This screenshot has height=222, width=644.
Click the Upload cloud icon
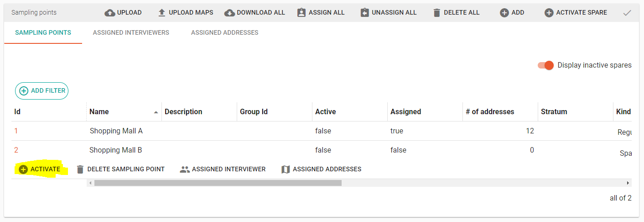[x=110, y=13]
